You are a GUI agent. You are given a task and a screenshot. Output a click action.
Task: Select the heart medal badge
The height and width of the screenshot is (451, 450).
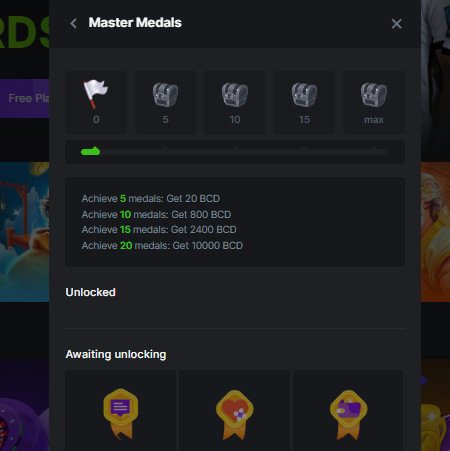click(x=235, y=414)
